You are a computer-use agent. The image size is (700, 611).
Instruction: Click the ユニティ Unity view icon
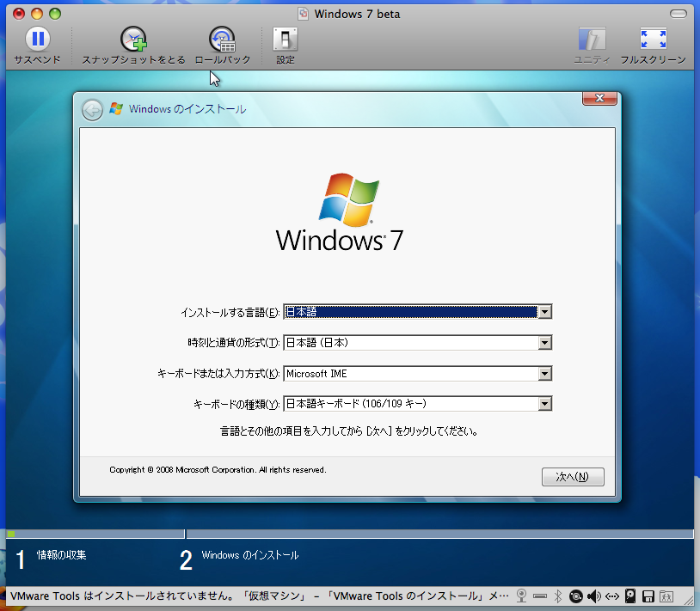pos(592,39)
